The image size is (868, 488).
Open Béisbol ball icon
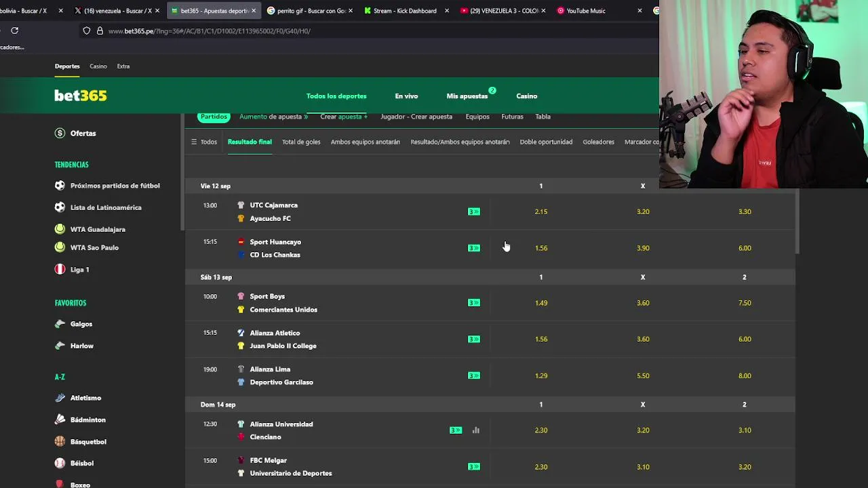60,463
